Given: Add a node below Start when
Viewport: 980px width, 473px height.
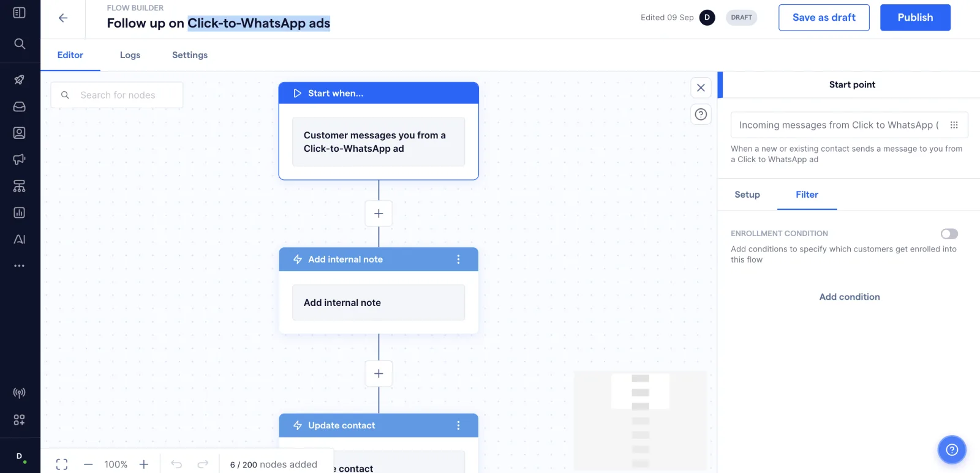Looking at the screenshot, I should click(379, 214).
